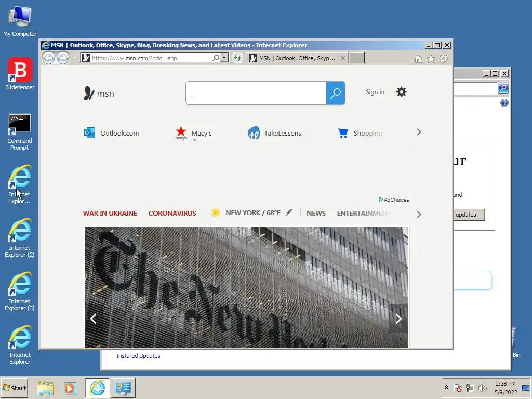The image size is (532, 399).
Task: Click the address bar search magnifier
Action: pos(216,58)
